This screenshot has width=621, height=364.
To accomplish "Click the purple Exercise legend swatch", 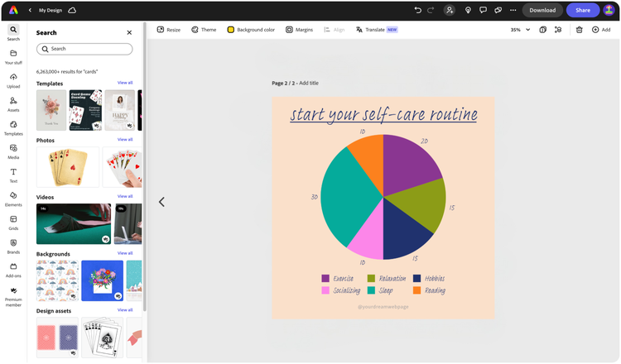I will point(325,278).
